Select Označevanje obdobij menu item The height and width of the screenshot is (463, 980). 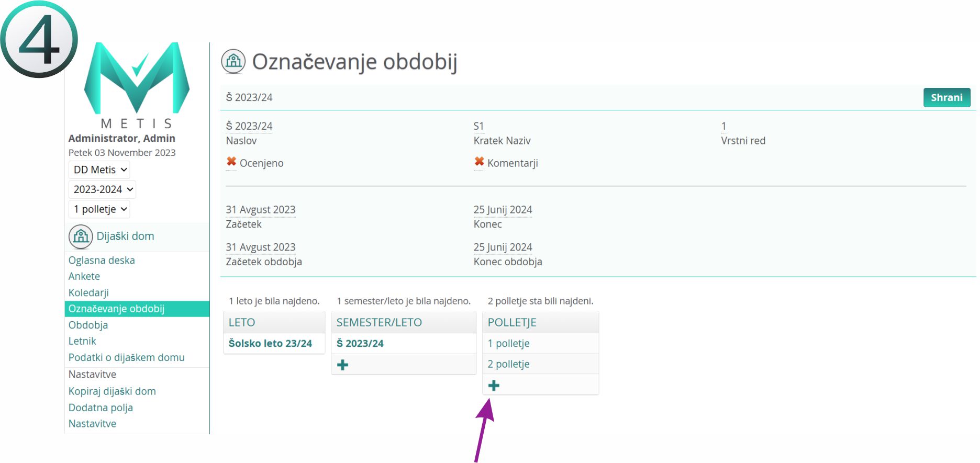point(116,309)
